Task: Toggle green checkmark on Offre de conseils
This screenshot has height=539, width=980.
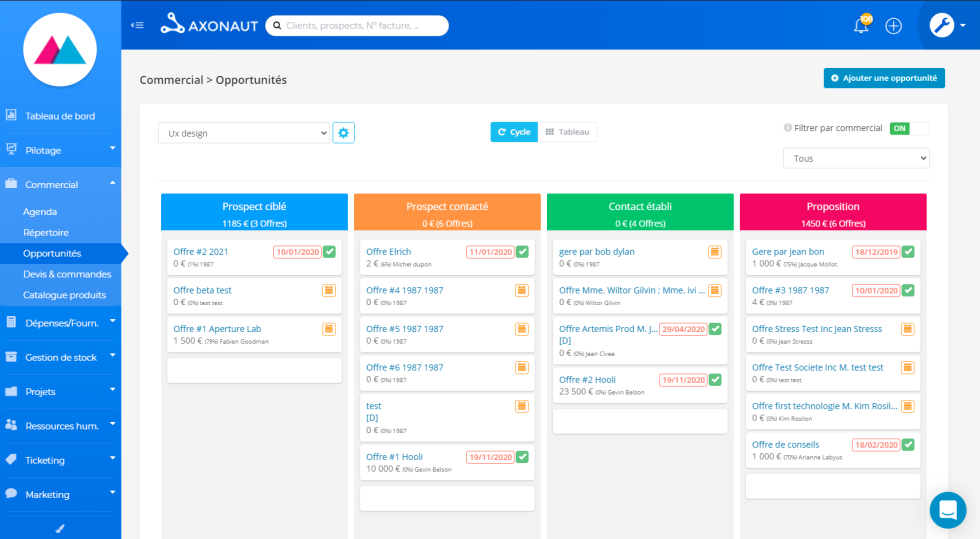Action: tap(908, 444)
